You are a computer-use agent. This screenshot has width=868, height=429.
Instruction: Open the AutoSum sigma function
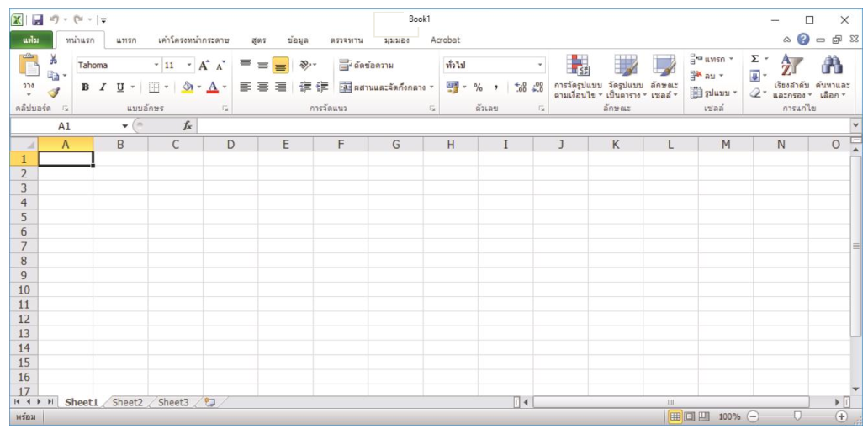pyautogui.click(x=755, y=59)
